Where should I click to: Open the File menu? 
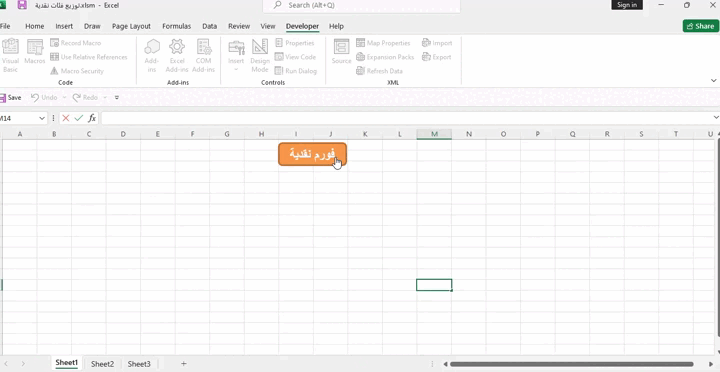[5, 26]
